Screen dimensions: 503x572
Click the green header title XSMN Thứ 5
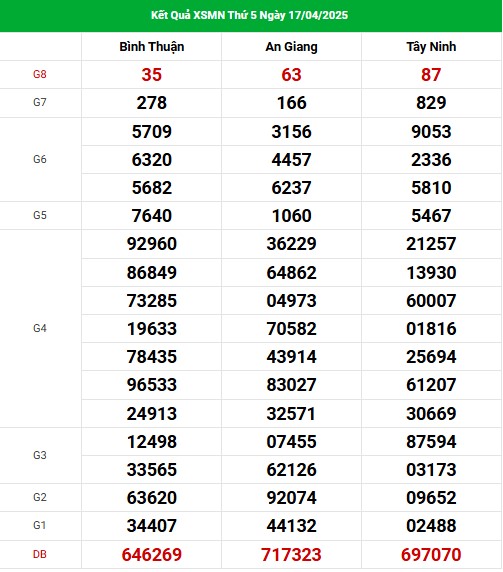[x=249, y=15]
